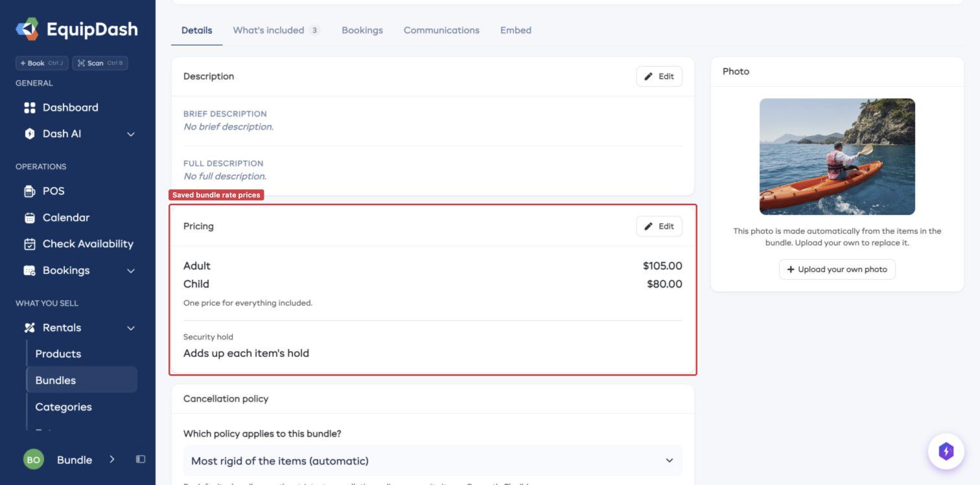Image resolution: width=980 pixels, height=485 pixels.
Task: Edit the Description section
Action: click(659, 76)
